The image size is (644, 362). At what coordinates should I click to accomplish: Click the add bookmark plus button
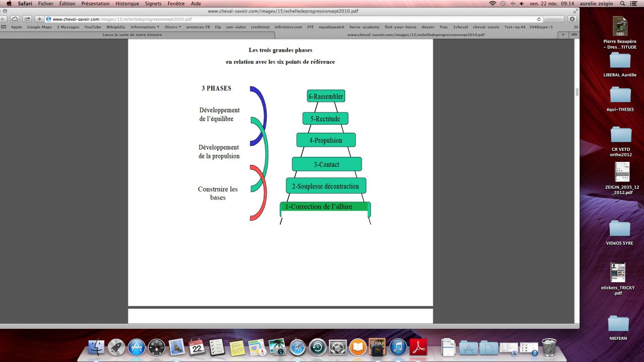click(x=40, y=19)
